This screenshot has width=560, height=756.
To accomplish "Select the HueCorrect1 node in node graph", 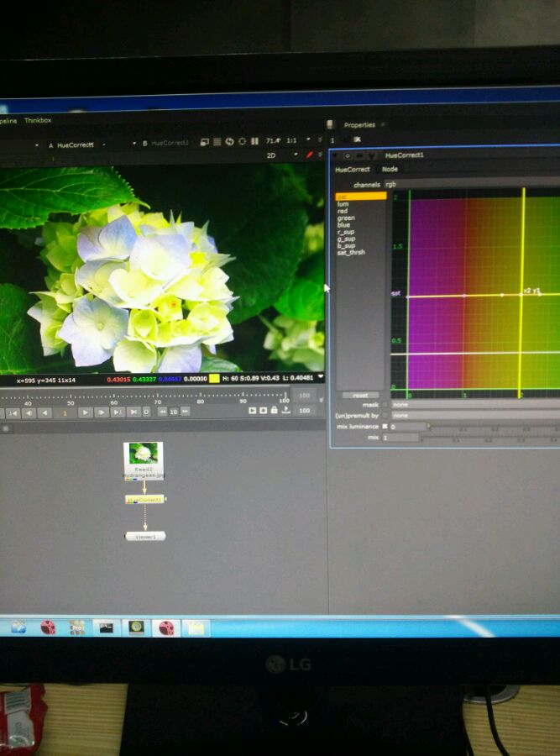I will (145, 500).
